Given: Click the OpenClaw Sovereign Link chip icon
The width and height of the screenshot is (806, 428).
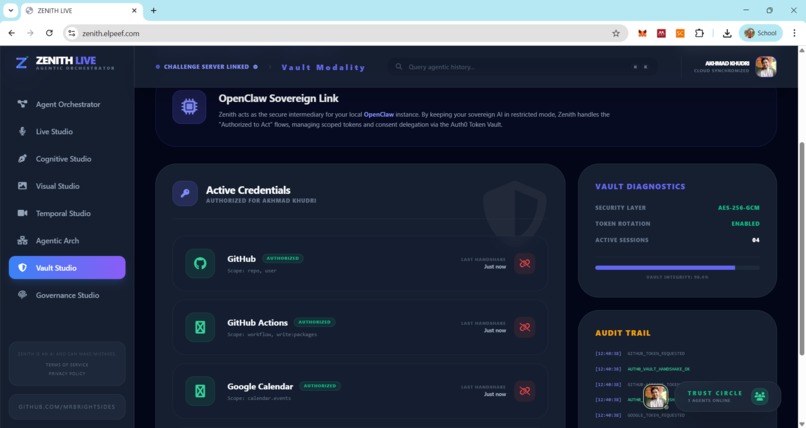Looking at the screenshot, I should (189, 107).
